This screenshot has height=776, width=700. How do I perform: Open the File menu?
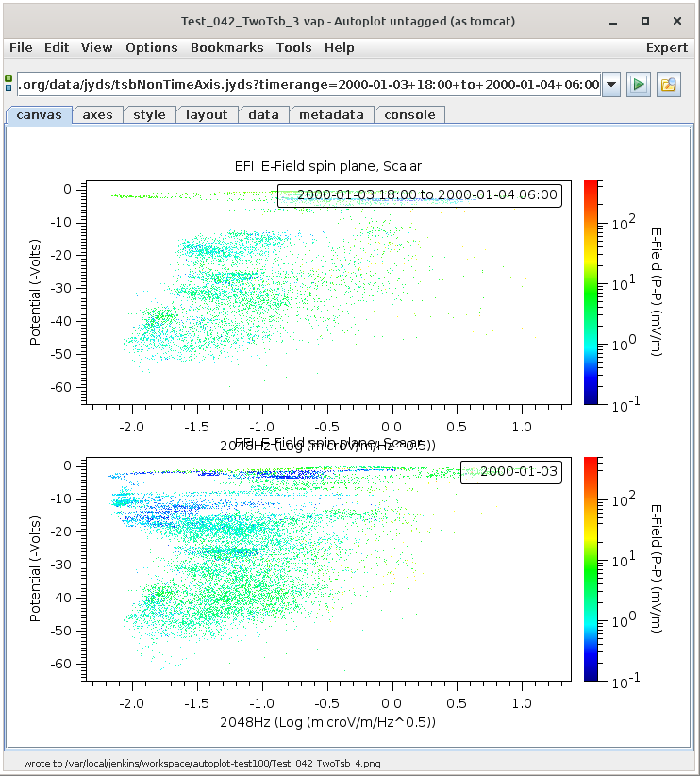click(21, 47)
